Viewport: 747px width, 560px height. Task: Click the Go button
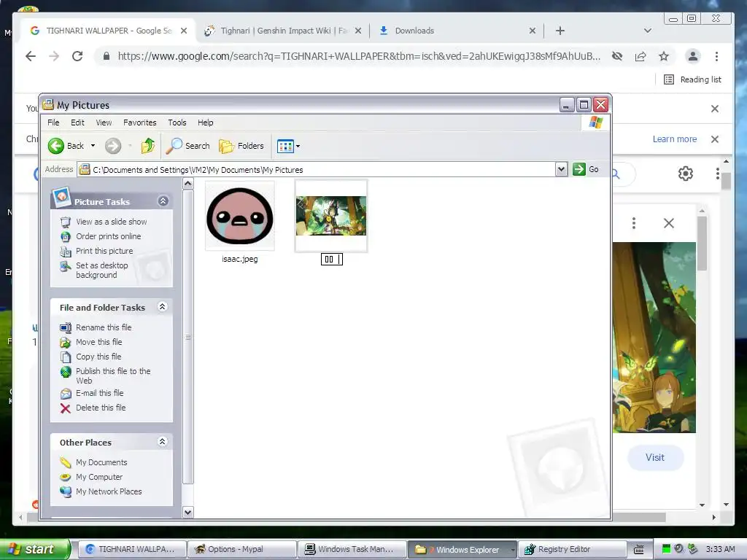point(586,169)
